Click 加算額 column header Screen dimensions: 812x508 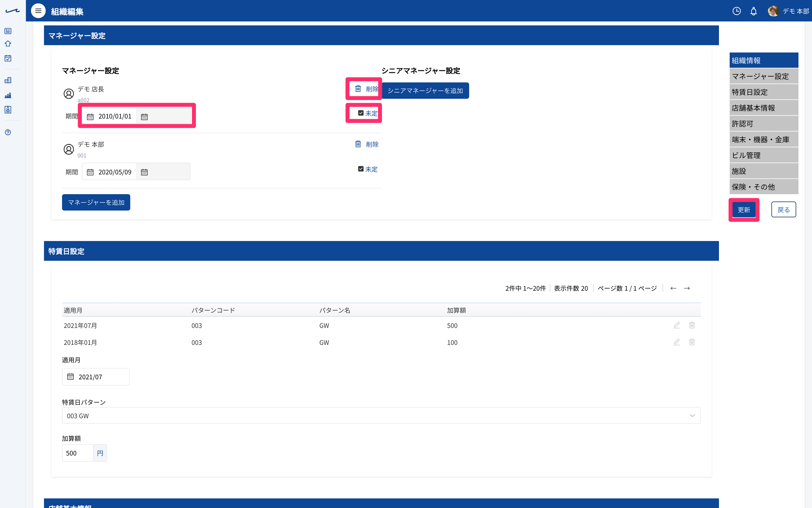tap(456, 310)
